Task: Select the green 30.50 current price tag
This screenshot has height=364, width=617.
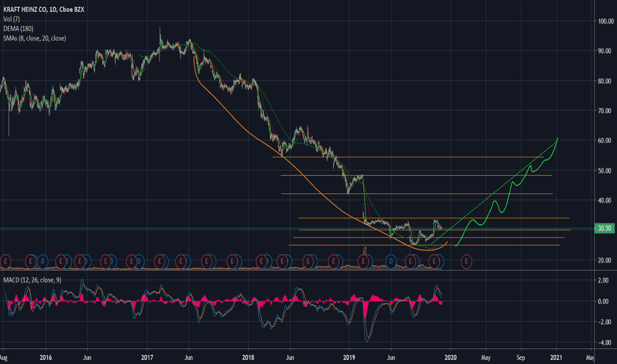Action: pos(604,228)
